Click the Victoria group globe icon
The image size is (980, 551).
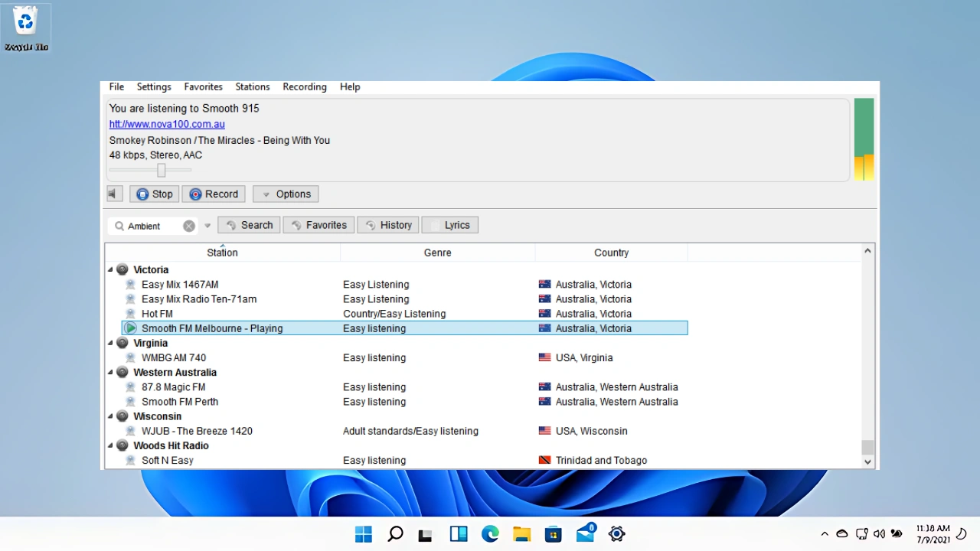coord(122,269)
